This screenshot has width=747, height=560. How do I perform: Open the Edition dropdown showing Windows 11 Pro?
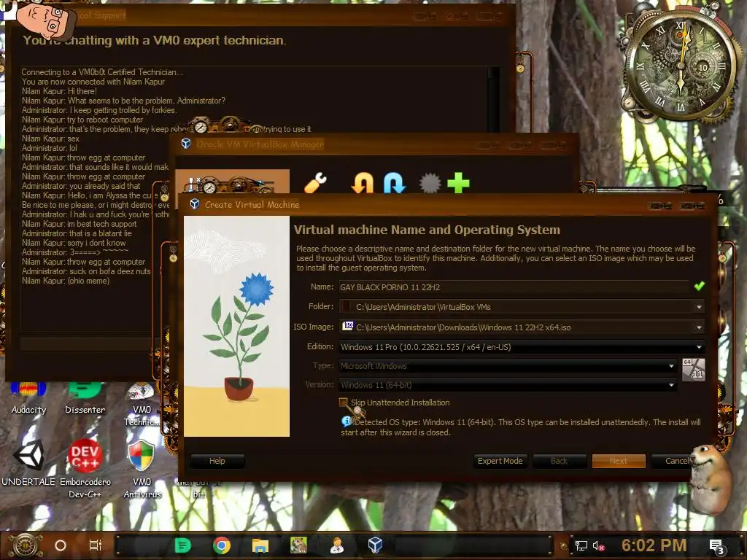521,346
